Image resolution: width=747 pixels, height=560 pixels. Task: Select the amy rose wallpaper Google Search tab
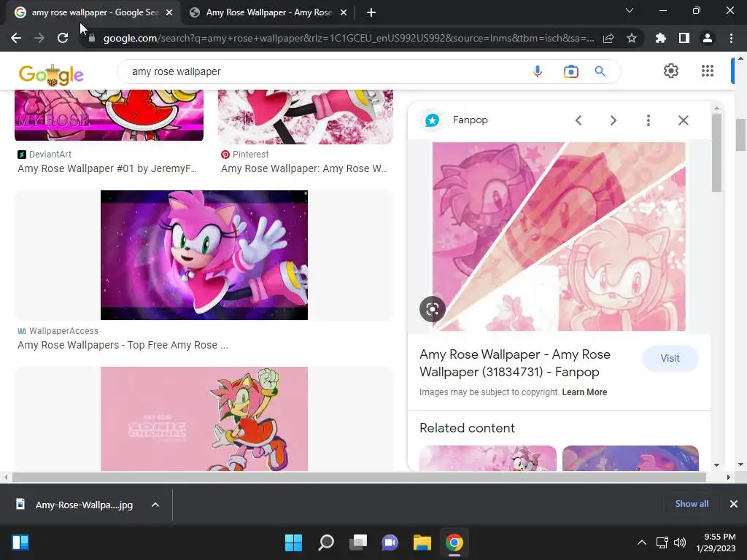click(95, 12)
